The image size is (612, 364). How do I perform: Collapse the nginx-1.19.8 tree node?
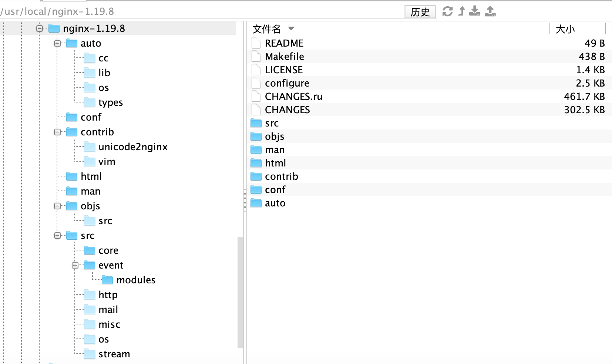[40, 28]
